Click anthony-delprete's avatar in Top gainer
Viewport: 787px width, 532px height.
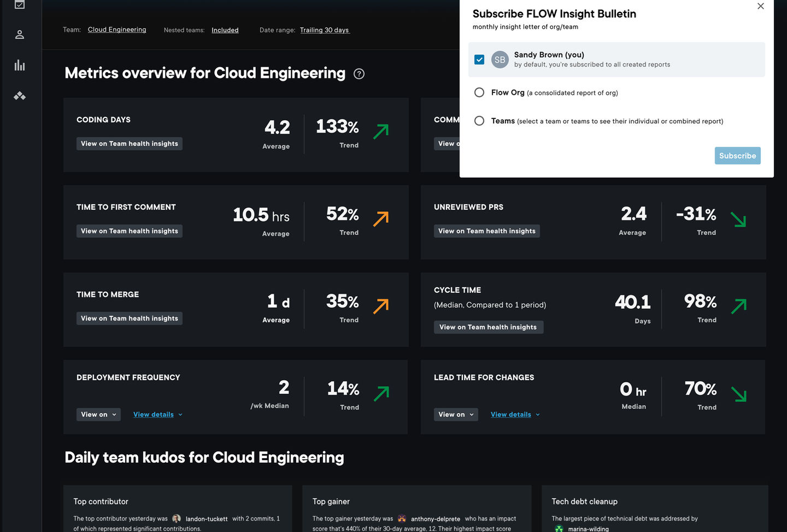click(402, 518)
